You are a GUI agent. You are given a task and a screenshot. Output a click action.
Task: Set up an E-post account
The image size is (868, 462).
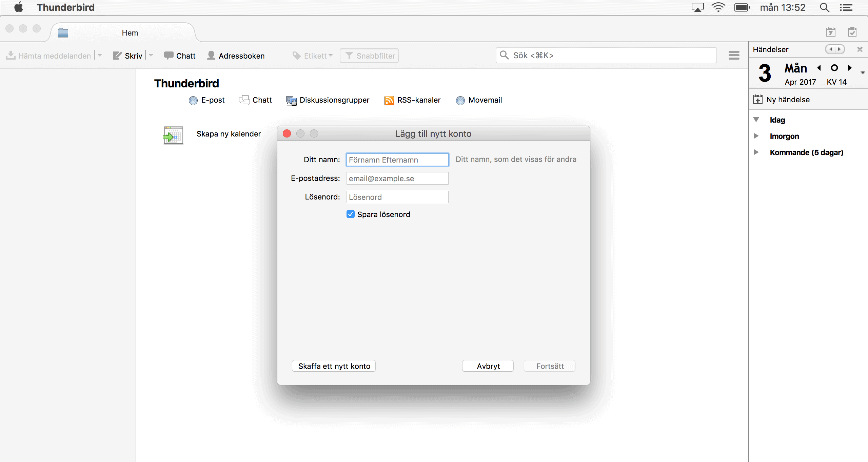coord(206,100)
